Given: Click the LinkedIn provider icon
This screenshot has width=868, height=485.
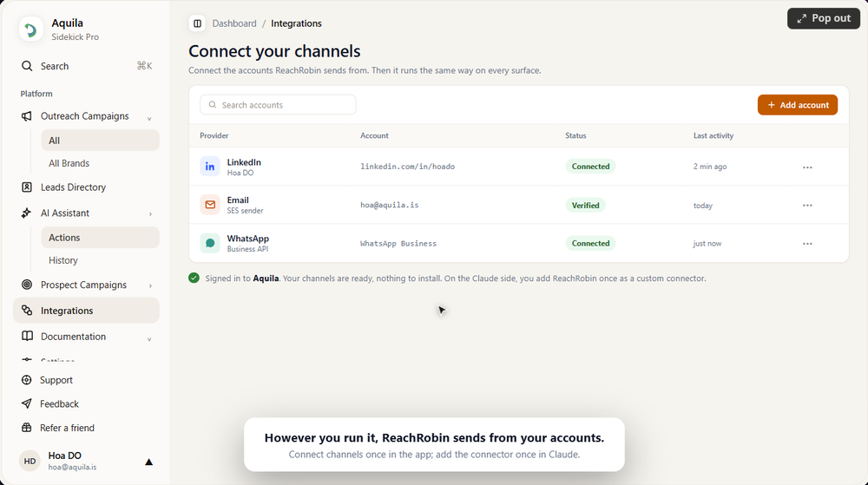Looking at the screenshot, I should (210, 167).
